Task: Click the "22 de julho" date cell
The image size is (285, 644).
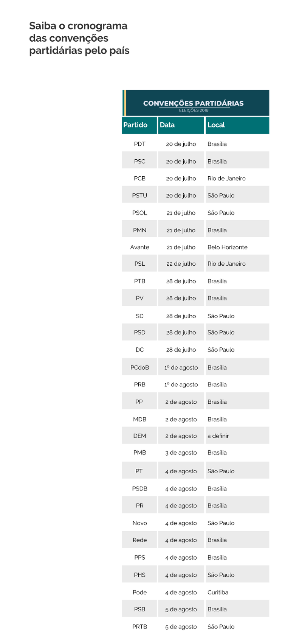Action: (x=181, y=264)
